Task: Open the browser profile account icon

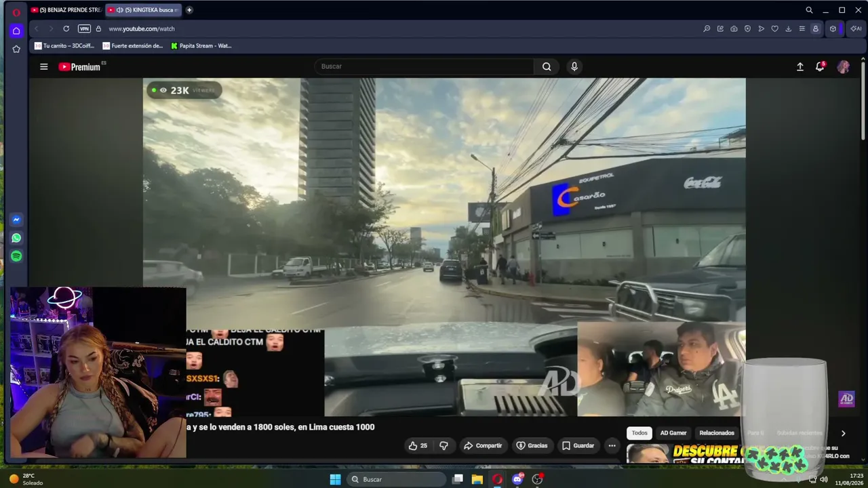Action: pyautogui.click(x=816, y=28)
